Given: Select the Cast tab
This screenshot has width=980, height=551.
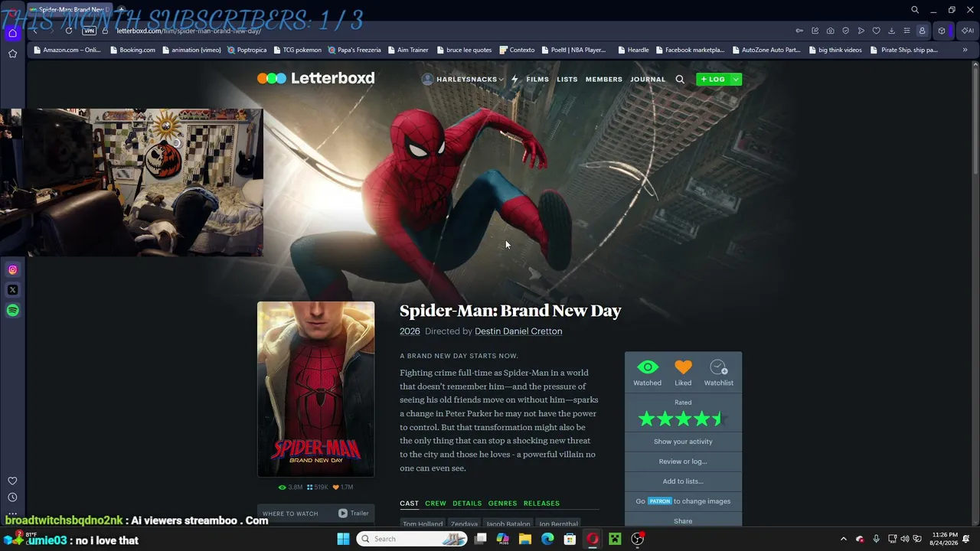Looking at the screenshot, I should (409, 504).
